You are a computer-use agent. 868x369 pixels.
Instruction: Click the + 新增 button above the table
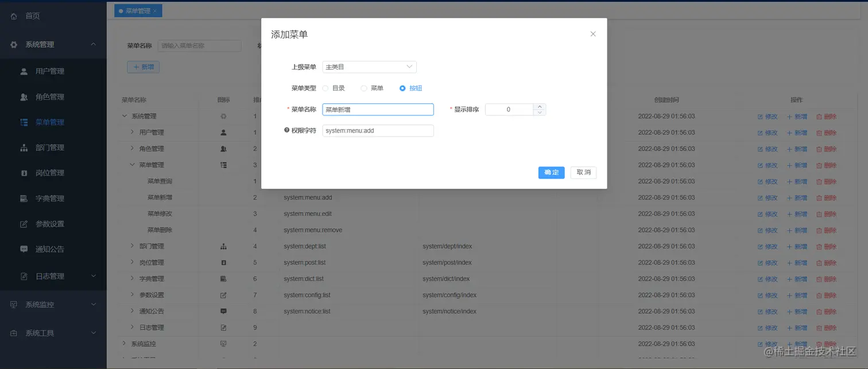pos(143,67)
